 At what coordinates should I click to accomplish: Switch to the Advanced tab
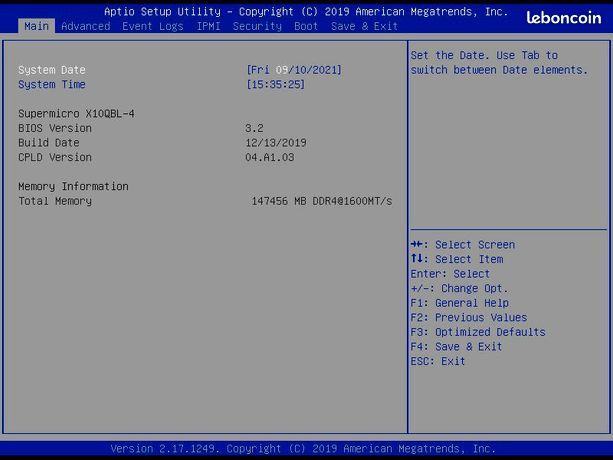pyautogui.click(x=86, y=26)
